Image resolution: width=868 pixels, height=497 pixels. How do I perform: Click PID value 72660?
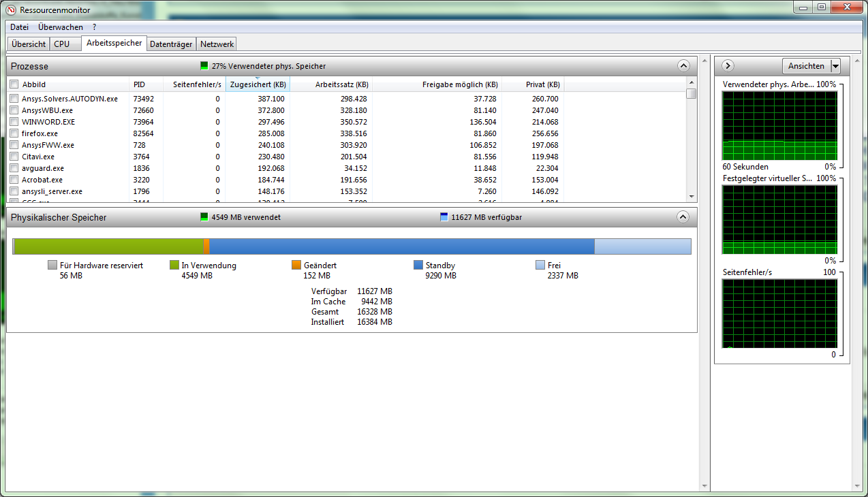144,110
